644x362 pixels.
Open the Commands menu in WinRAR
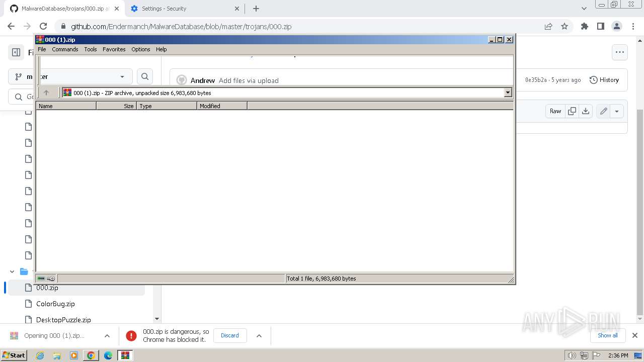tap(65, 49)
